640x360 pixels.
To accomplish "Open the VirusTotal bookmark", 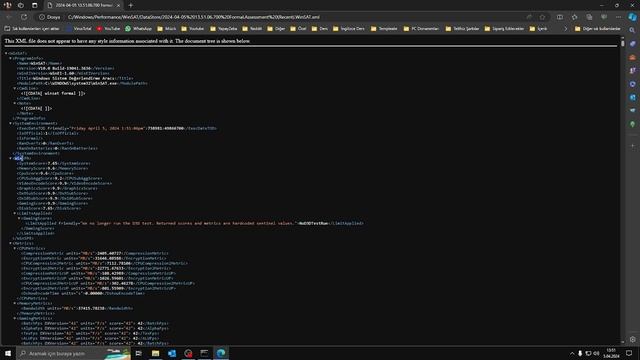I will point(79,29).
